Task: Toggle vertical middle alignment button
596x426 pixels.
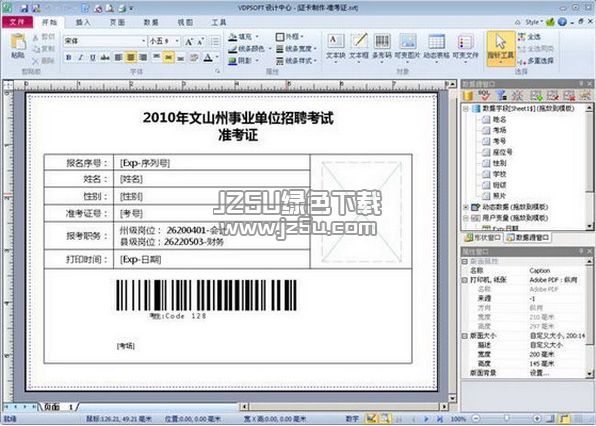Action: (168, 57)
